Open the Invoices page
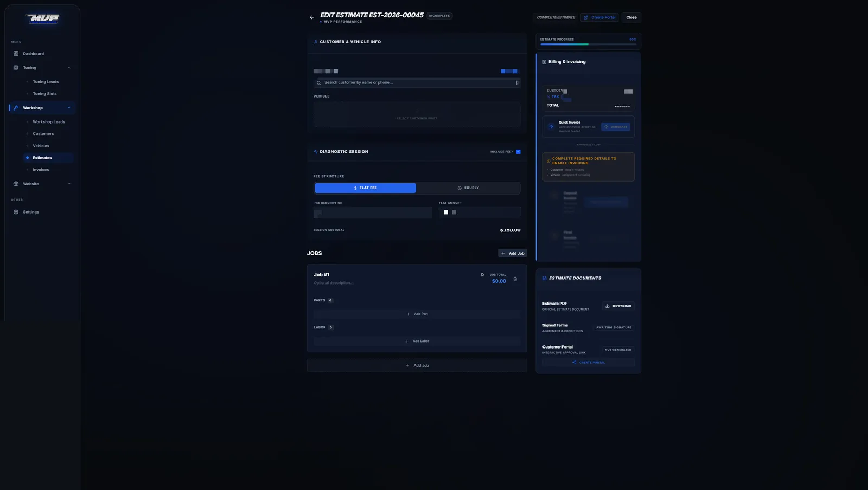Image resolution: width=868 pixels, height=490 pixels. pos(41,170)
